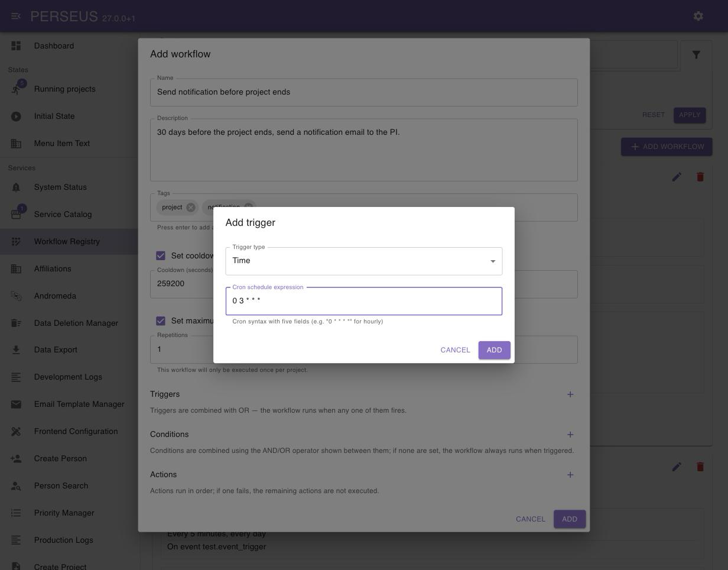
Task: Click the Email Template Manager envelope icon
Action: pyautogui.click(x=16, y=404)
